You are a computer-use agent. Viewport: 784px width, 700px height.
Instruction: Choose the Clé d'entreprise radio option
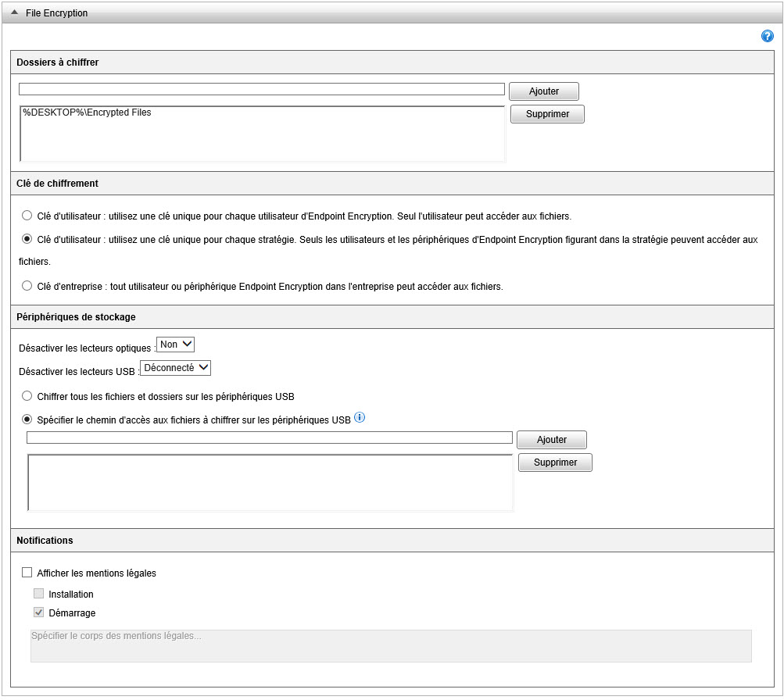pyautogui.click(x=27, y=286)
